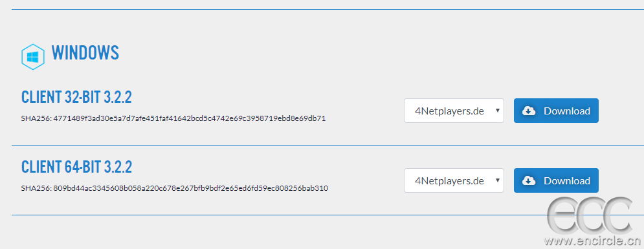The width and height of the screenshot is (644, 249).
Task: Click the 32-bit hash string starting with 4771489f
Action: (190, 118)
